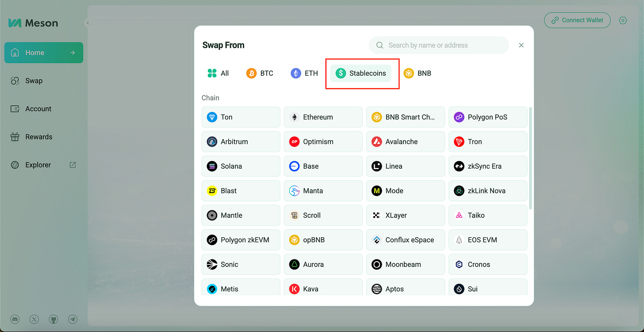Click the X social media icon
Image resolution: width=644 pixels, height=332 pixels.
[x=34, y=319]
